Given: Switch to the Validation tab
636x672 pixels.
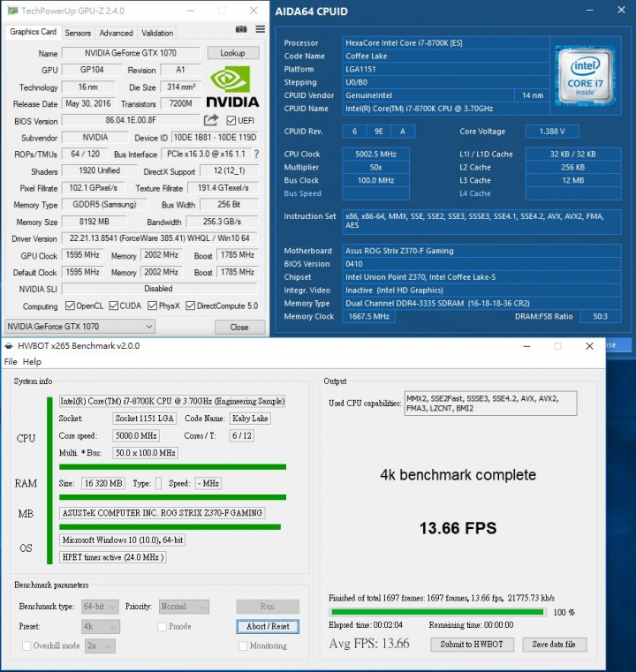Looking at the screenshot, I should [157, 33].
